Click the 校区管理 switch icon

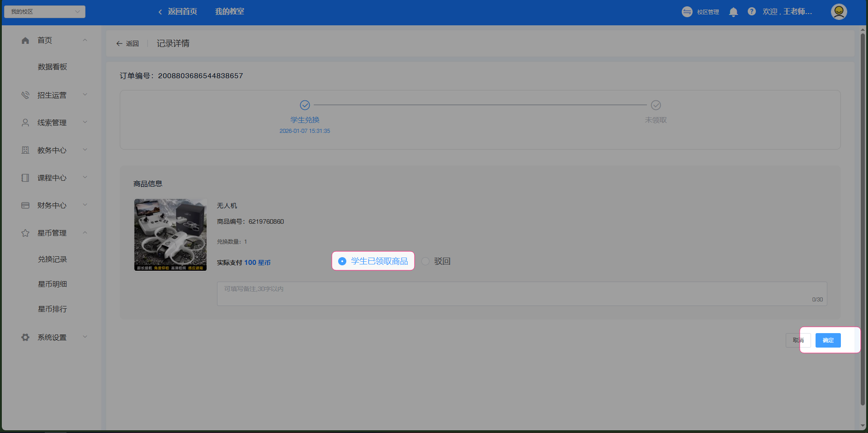(687, 12)
